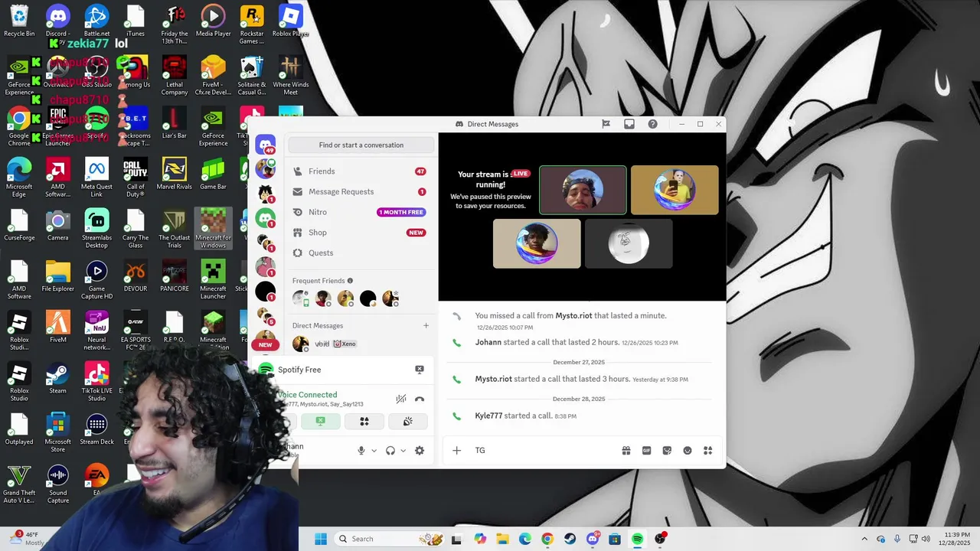Create a new DM with plus icon
The height and width of the screenshot is (551, 980).
pyautogui.click(x=426, y=326)
